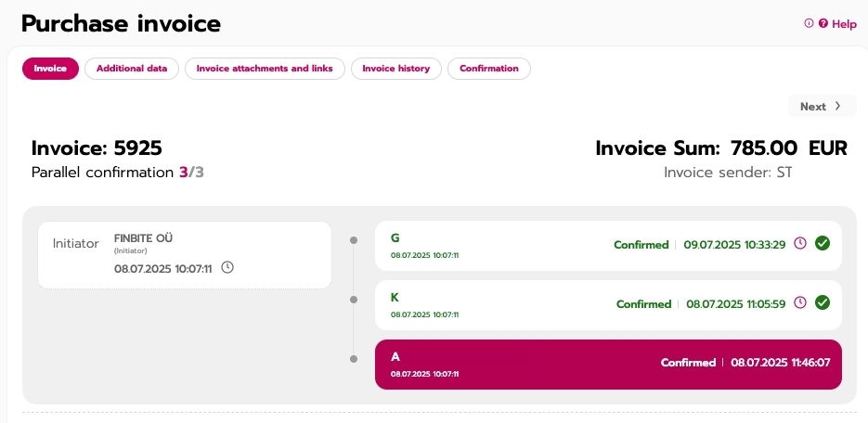The height and width of the screenshot is (423, 868).
Task: Click the info circle icon near Help
Action: tap(809, 24)
